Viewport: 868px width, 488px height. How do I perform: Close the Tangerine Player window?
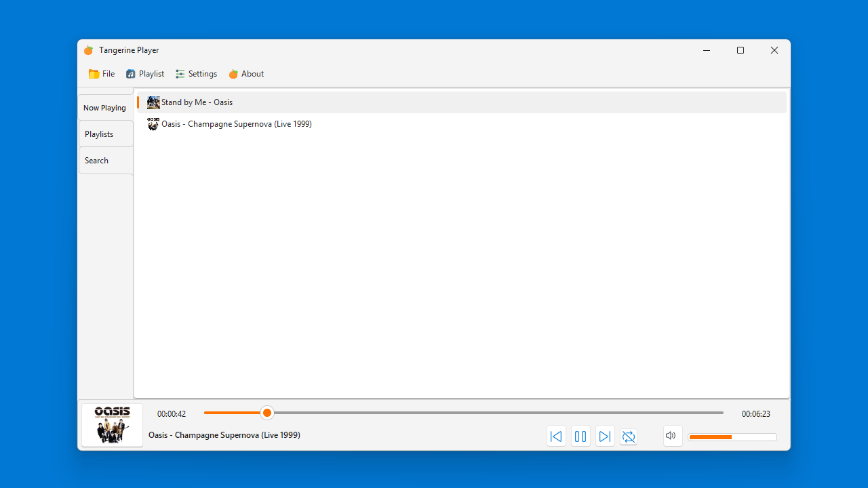pyautogui.click(x=774, y=50)
